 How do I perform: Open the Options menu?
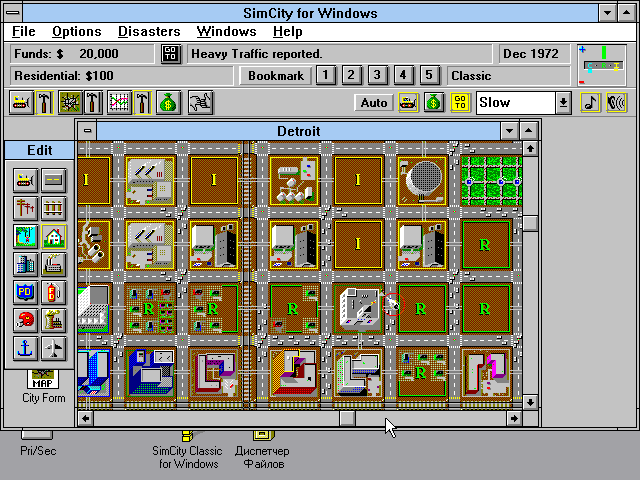[77, 31]
